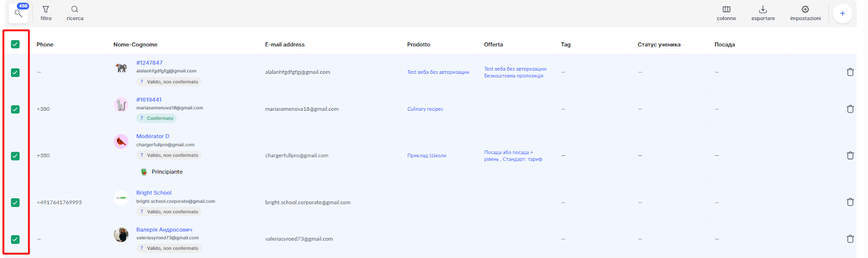868x258 pixels.
Task: Click Валерія Андросович avatar thumbnail
Action: (121, 235)
